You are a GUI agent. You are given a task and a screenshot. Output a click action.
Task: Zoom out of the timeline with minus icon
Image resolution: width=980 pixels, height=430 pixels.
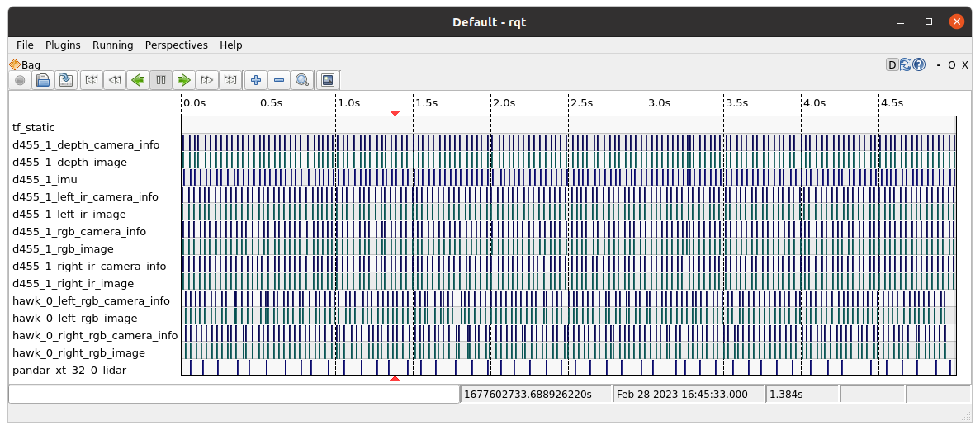(279, 80)
